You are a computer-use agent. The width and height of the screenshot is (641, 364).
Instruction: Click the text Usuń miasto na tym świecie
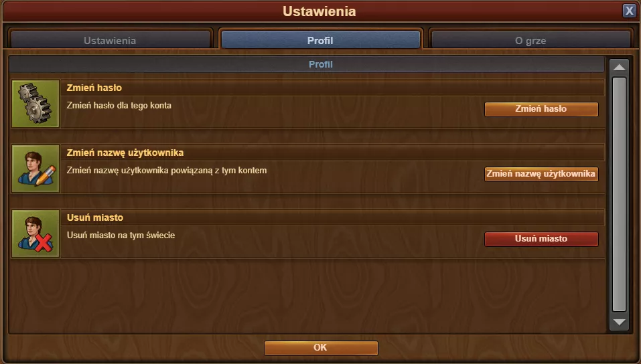click(x=121, y=236)
